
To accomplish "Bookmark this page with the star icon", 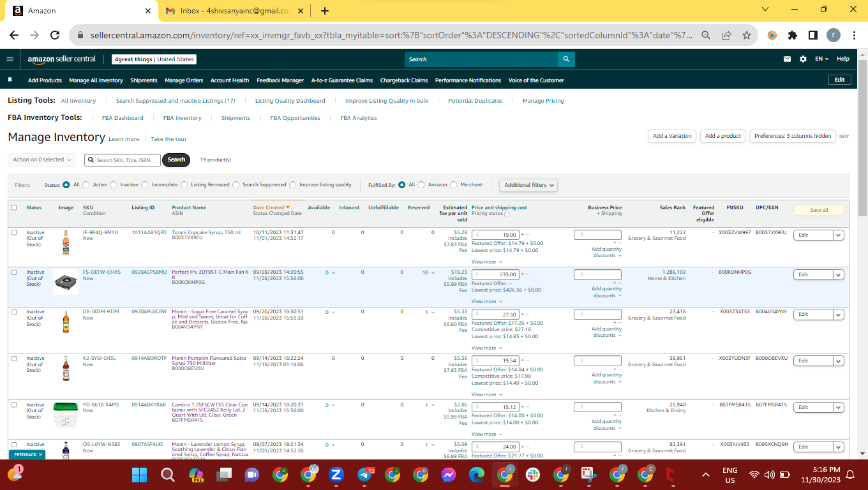I will point(746,36).
